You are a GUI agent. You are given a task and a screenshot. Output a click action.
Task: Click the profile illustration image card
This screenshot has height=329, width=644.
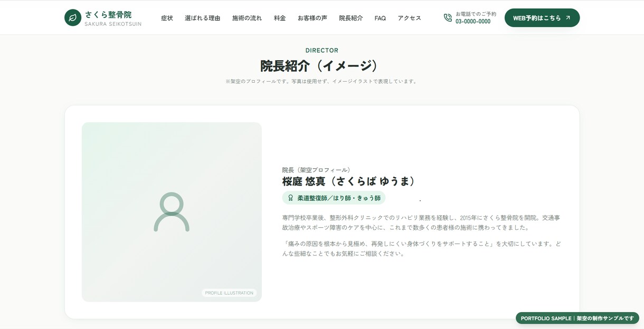pos(172,212)
